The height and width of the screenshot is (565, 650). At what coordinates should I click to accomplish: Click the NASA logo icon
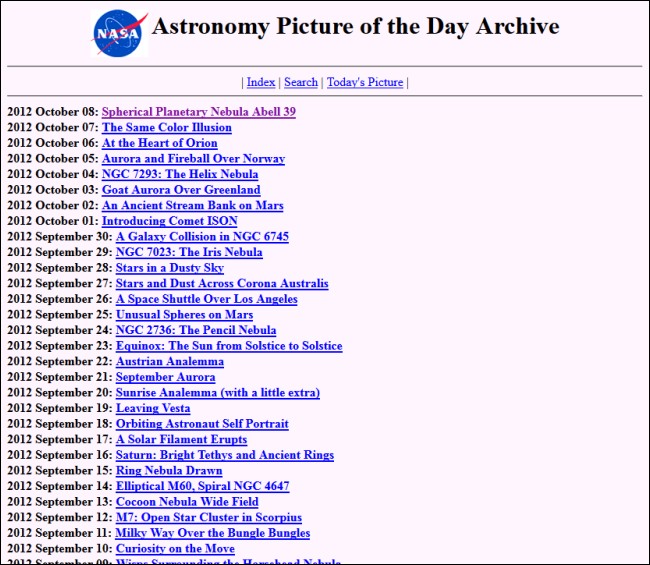click(x=119, y=33)
